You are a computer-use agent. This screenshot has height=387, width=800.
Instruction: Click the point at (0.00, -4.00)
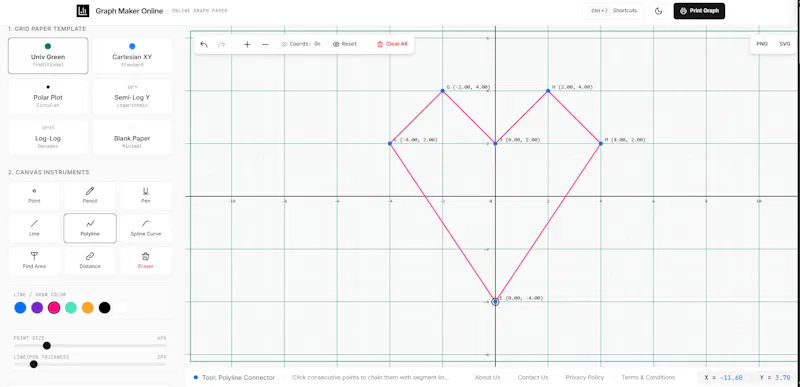tap(495, 302)
